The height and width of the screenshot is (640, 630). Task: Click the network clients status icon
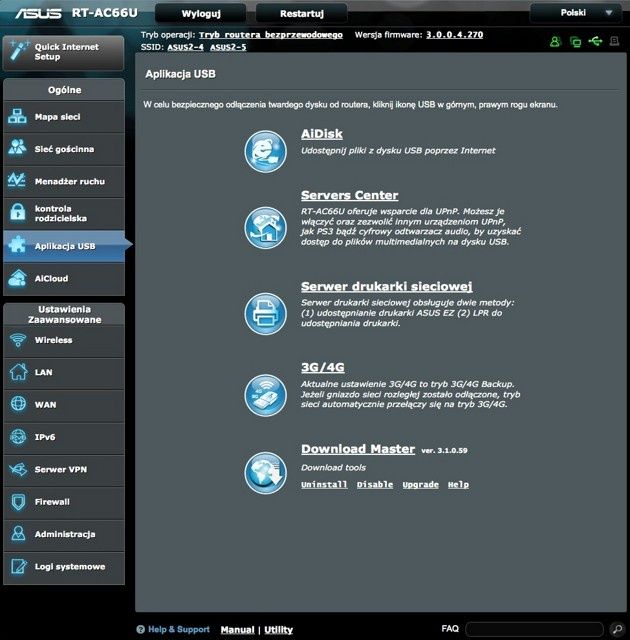coord(575,41)
